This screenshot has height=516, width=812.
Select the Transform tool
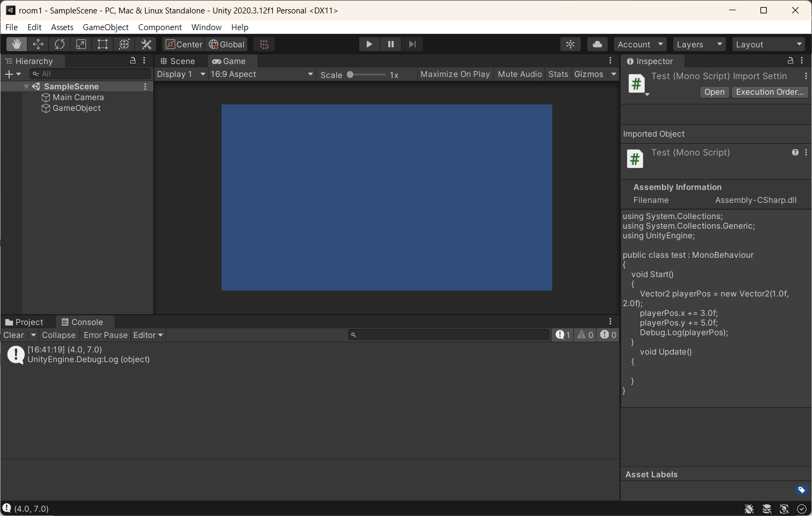point(124,44)
